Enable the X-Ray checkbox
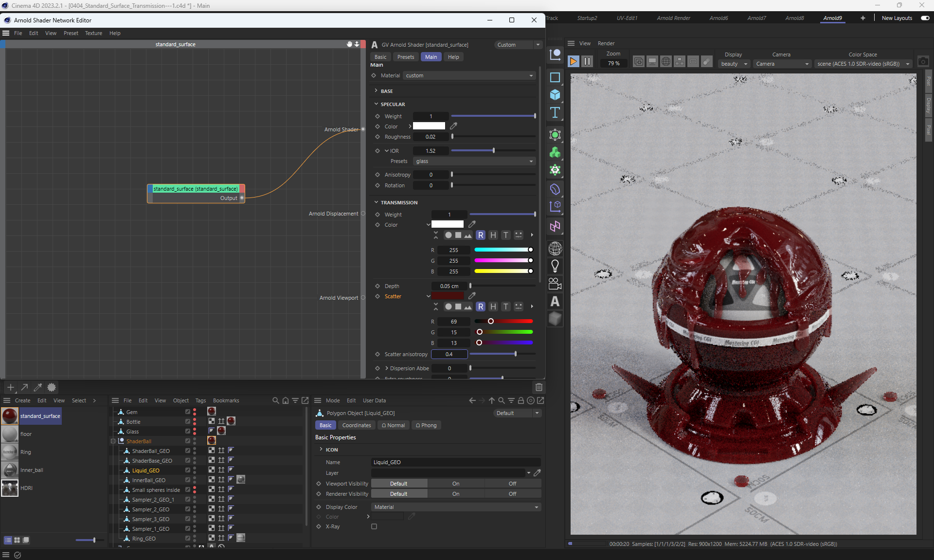The width and height of the screenshot is (934, 560). 374,526
